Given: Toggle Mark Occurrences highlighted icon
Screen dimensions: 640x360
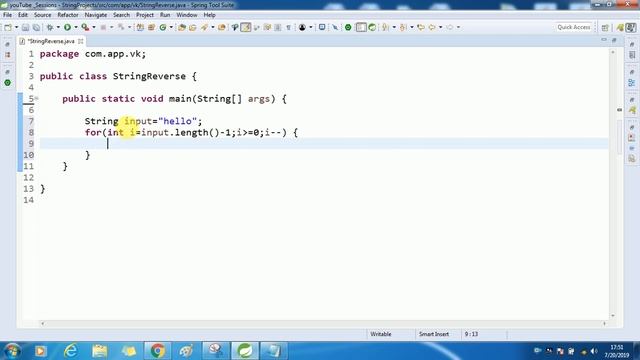Looking at the screenshot, I should (246, 27).
